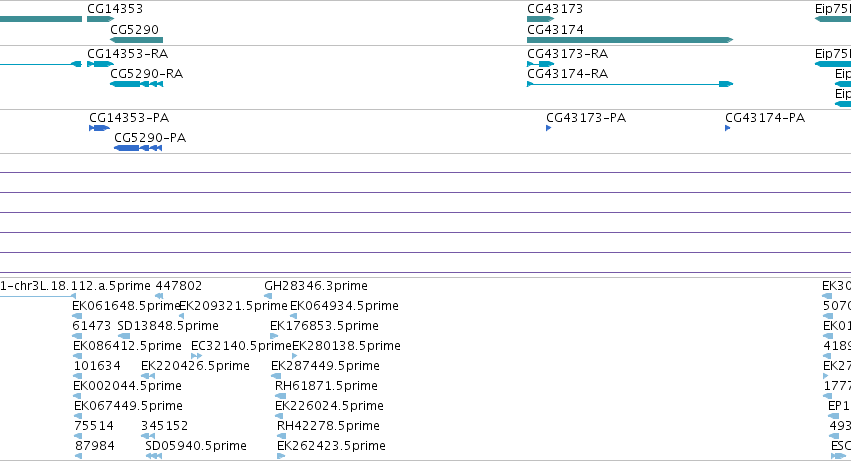Select the CG43174 gene bar
This screenshot has width=851, height=461.
point(630,40)
